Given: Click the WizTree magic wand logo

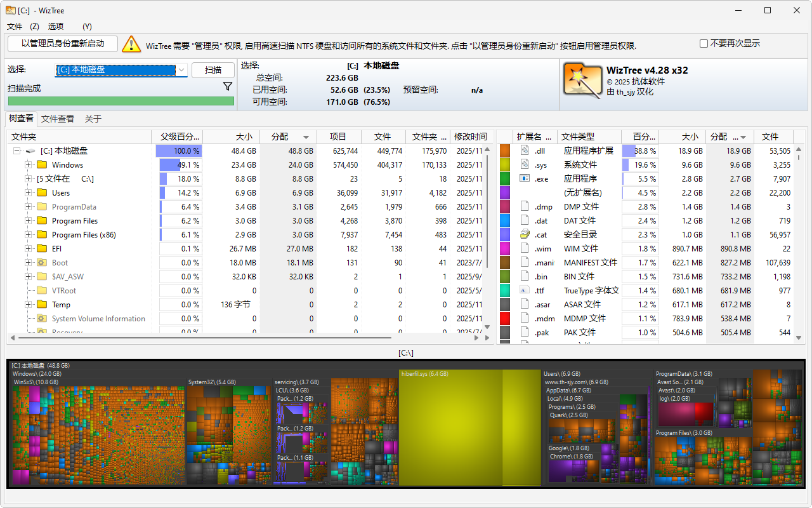Looking at the screenshot, I should click(x=582, y=79).
